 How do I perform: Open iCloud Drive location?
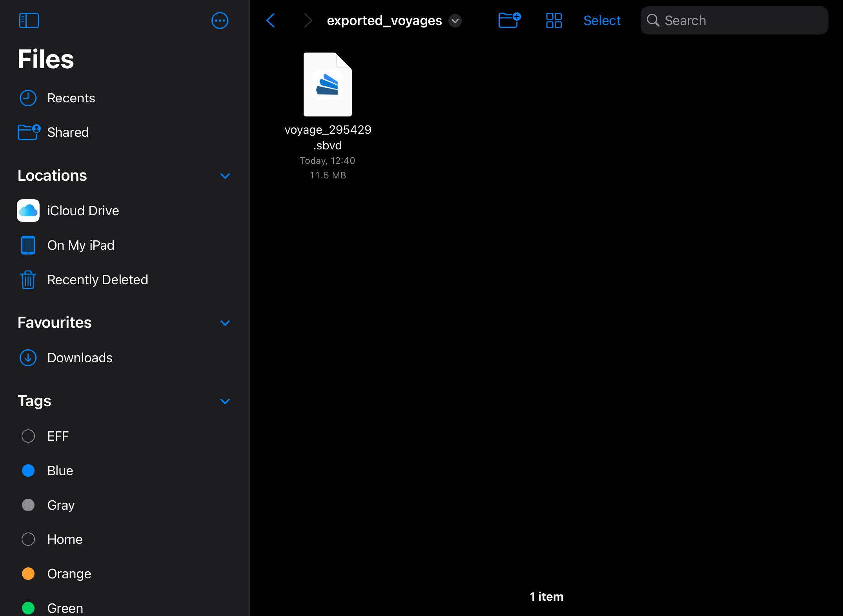tap(83, 211)
